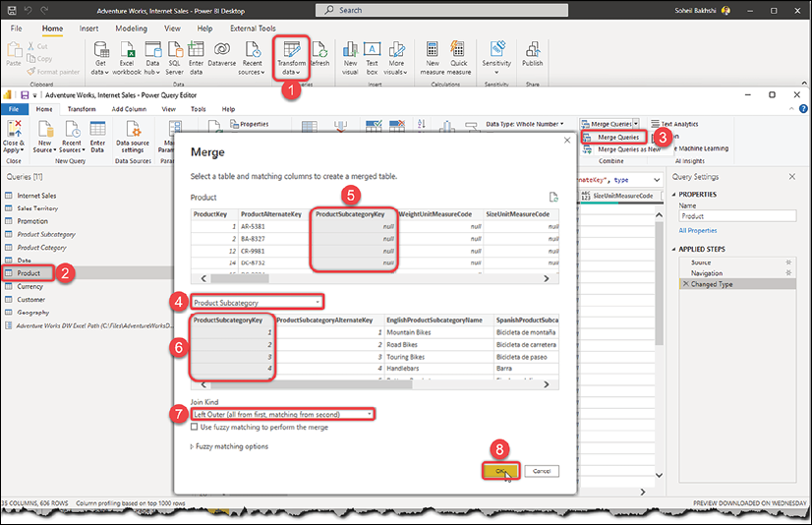
Task: Click the Paste icon in Power BI ribbon
Action: pyautogui.click(x=14, y=54)
